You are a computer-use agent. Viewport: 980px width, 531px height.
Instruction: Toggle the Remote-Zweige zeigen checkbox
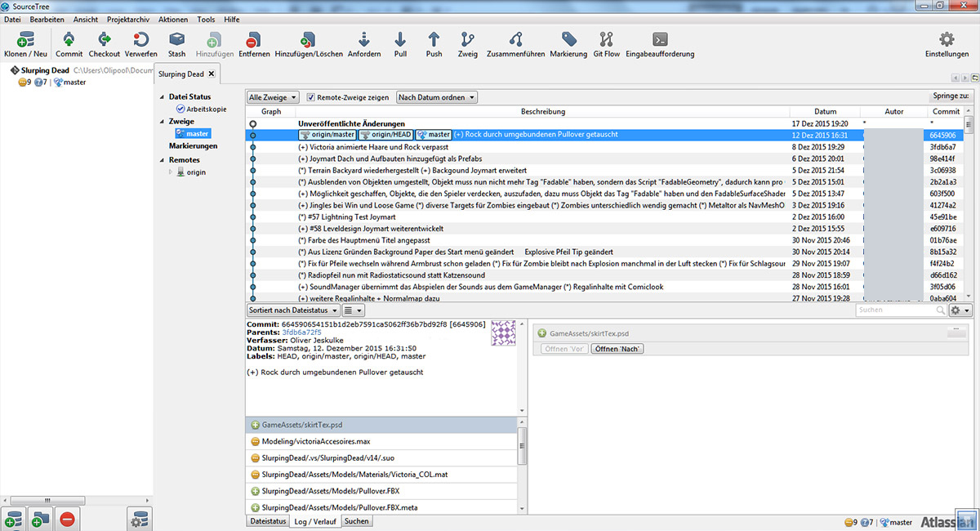(x=310, y=97)
